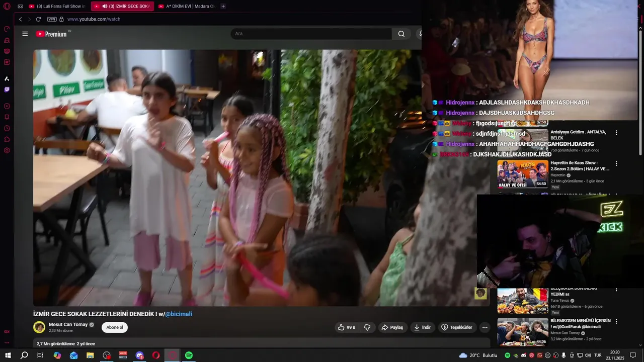Image resolution: width=644 pixels, height=362 pixels.
Task: Open BİLEMEZSEN MENÜYÜ İÇERSİN video thumbnail
Action: pyautogui.click(x=523, y=332)
